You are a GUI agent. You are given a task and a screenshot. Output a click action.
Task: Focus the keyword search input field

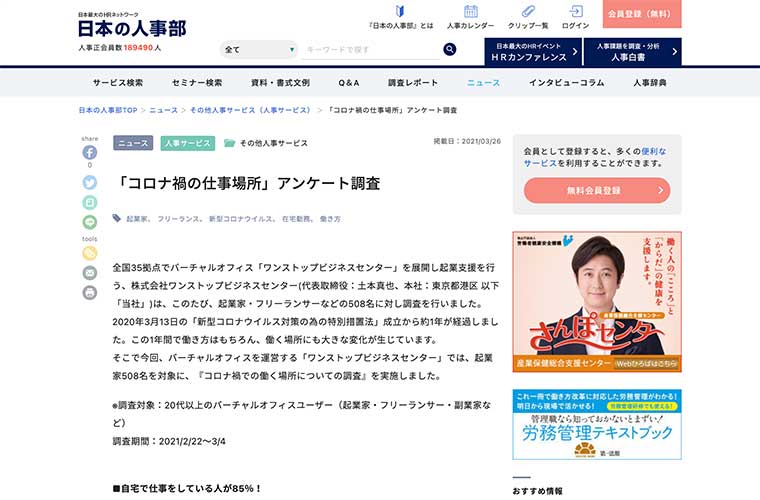coord(370,49)
